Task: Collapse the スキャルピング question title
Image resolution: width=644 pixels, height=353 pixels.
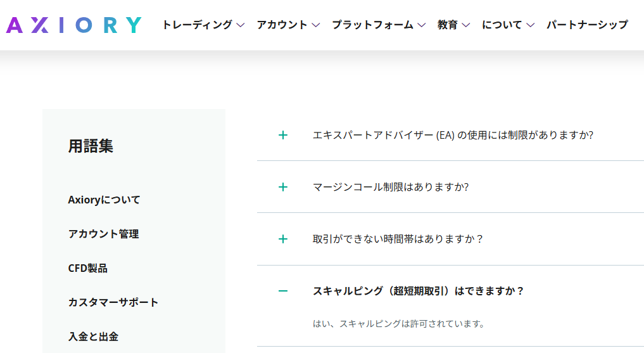Action: coord(419,291)
